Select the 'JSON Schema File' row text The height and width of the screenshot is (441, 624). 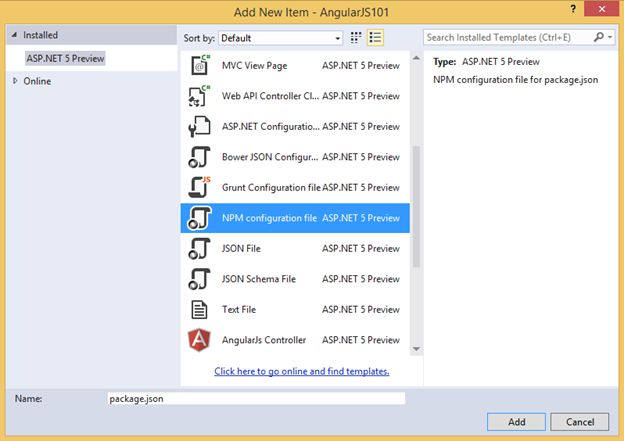tap(259, 279)
